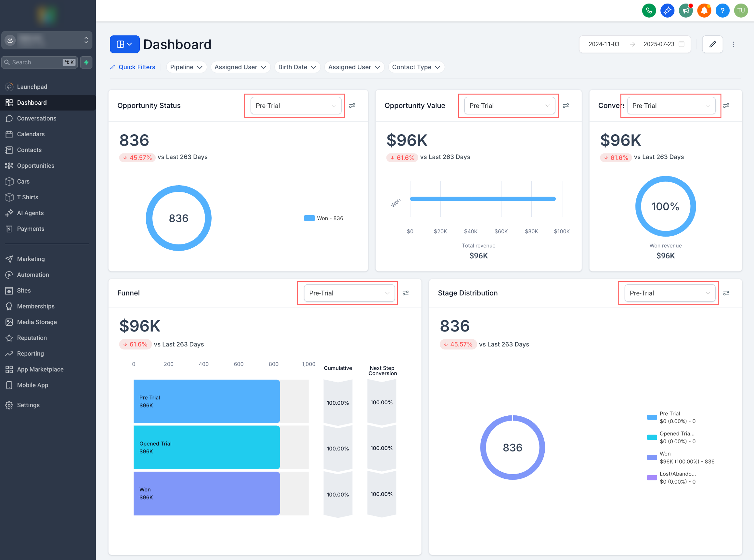Click the blue help question mark icon

[x=722, y=10]
